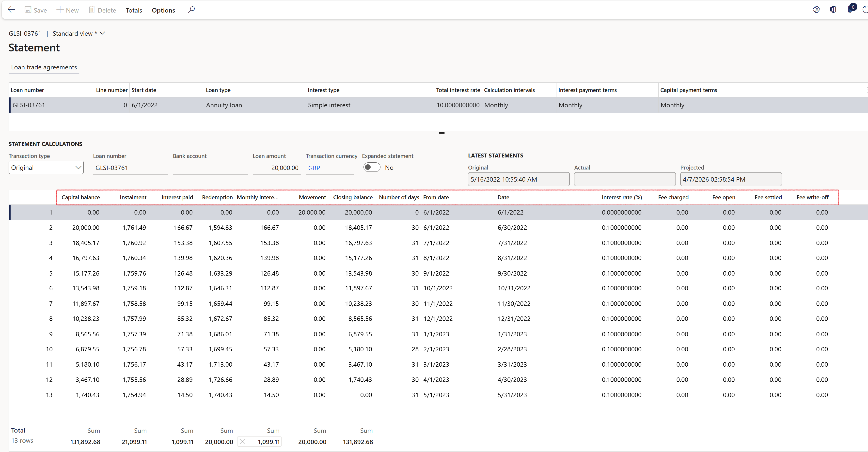Click the Bank account input field
The width and height of the screenshot is (868, 452).
[210, 168]
